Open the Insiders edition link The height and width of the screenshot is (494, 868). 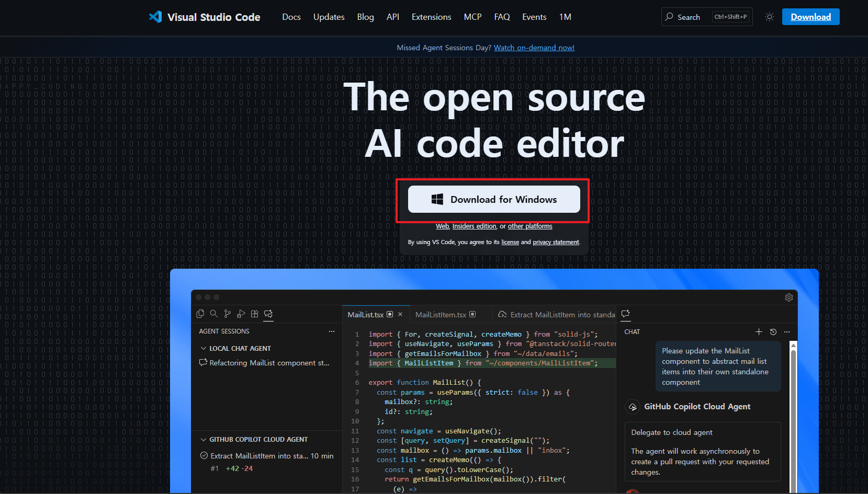(x=474, y=226)
